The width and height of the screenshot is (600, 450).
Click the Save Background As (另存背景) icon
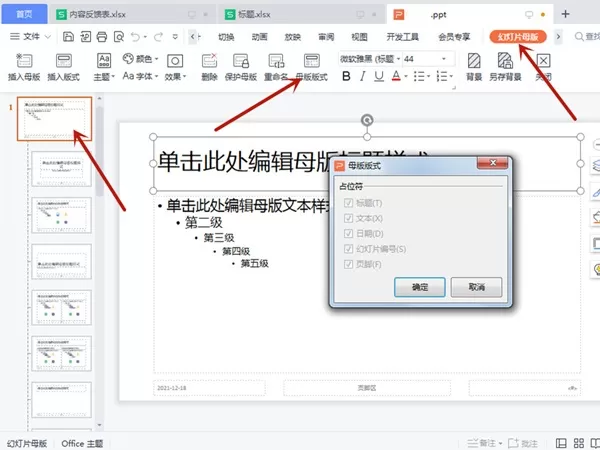[x=505, y=60]
